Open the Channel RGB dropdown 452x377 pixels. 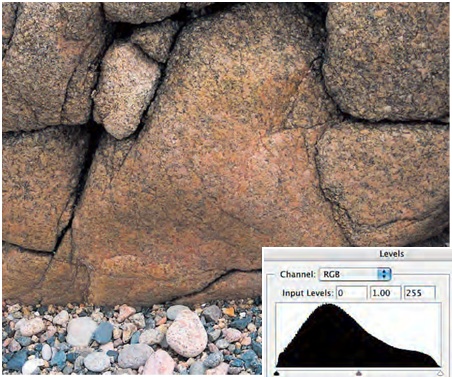(355, 274)
